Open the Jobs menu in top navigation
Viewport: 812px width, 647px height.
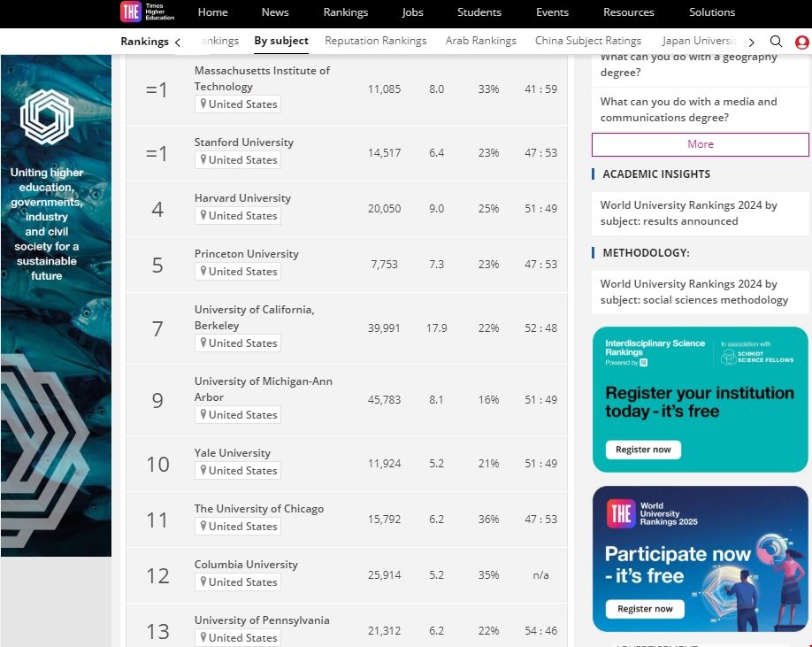pos(412,12)
